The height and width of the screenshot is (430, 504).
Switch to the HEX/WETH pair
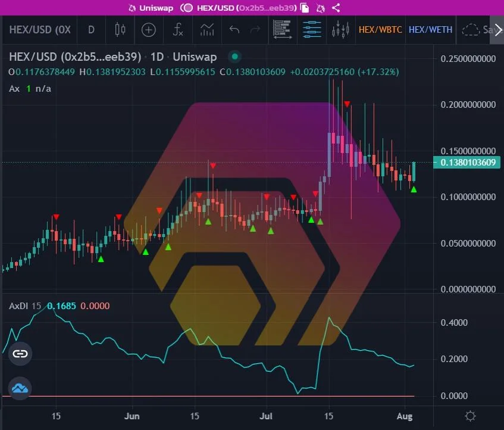(430, 30)
